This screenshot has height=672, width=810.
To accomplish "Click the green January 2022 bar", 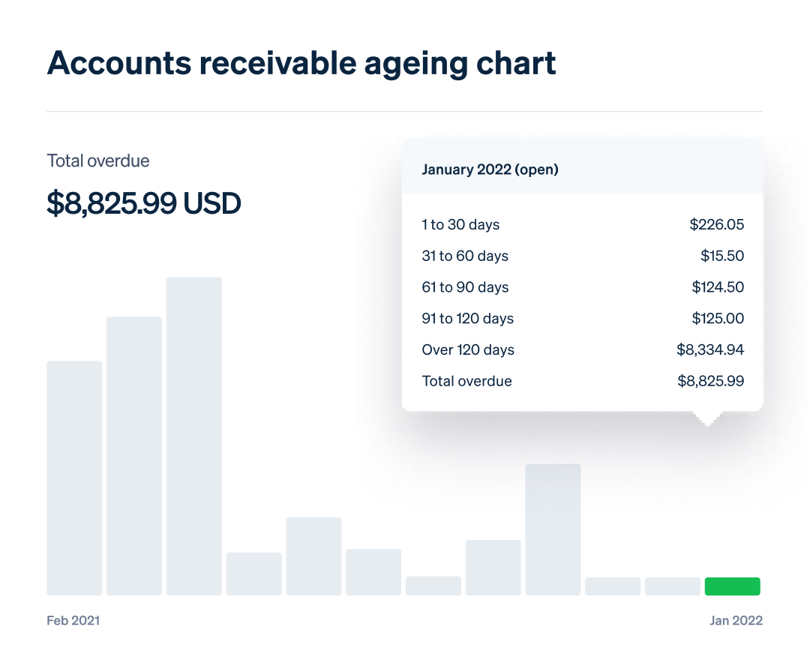I will 732,586.
